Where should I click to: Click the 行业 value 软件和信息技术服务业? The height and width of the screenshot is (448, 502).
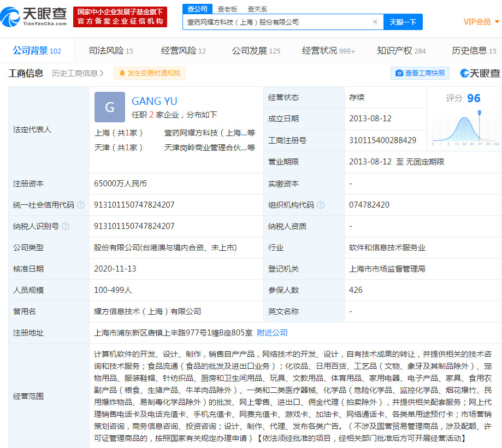tap(387, 247)
